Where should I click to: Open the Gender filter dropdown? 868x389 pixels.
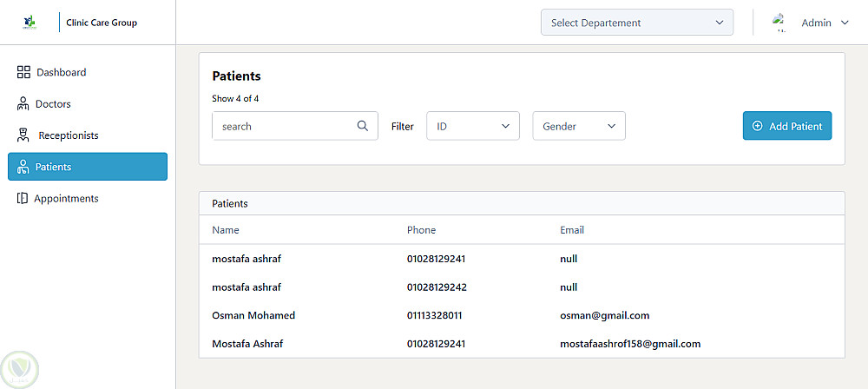(579, 126)
